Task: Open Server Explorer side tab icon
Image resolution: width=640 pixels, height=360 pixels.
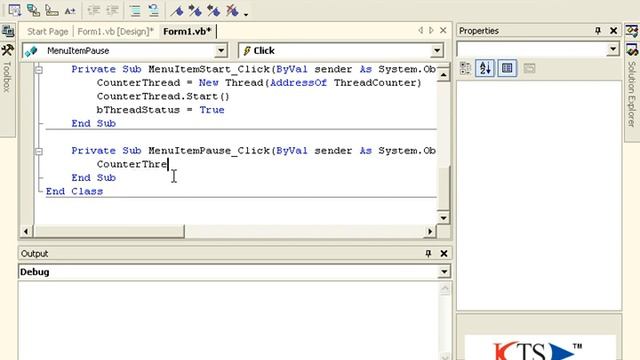Action: (x=8, y=31)
